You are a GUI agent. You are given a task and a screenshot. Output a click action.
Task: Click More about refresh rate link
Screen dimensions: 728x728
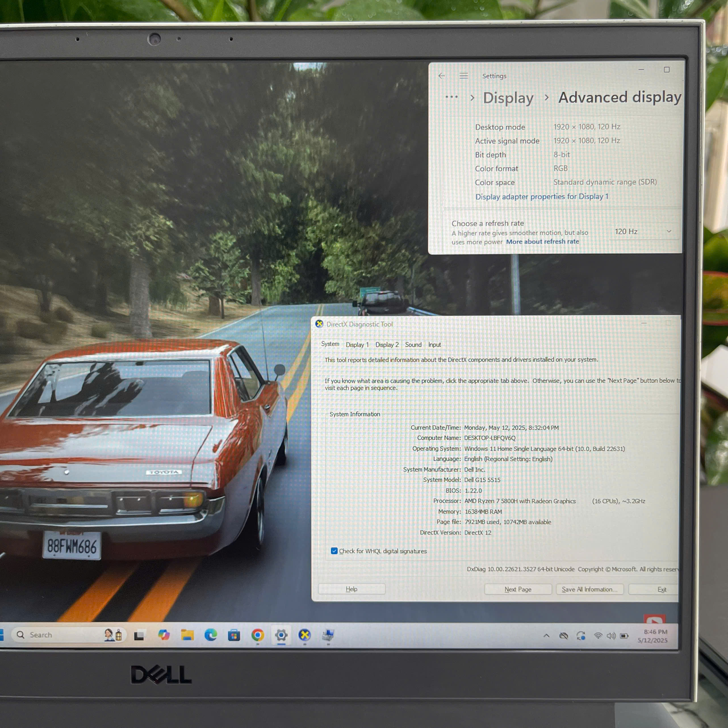(543, 242)
